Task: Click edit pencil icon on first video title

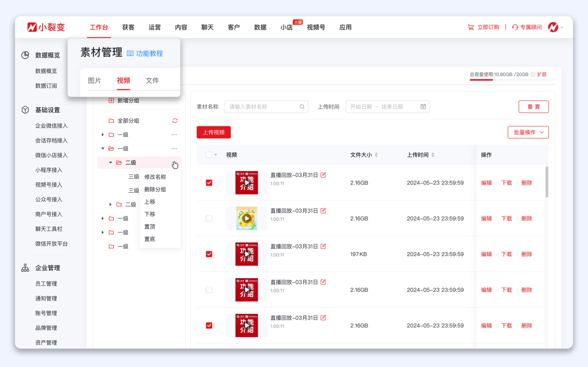Action: point(323,175)
